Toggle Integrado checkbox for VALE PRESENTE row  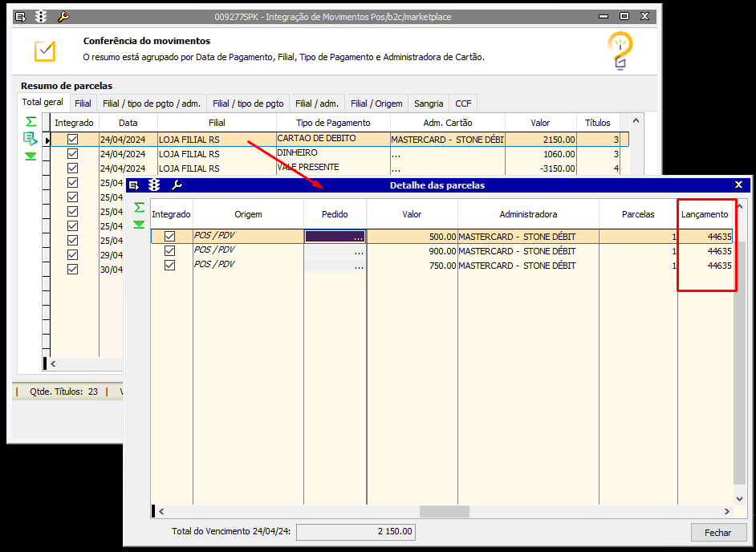pyautogui.click(x=73, y=168)
